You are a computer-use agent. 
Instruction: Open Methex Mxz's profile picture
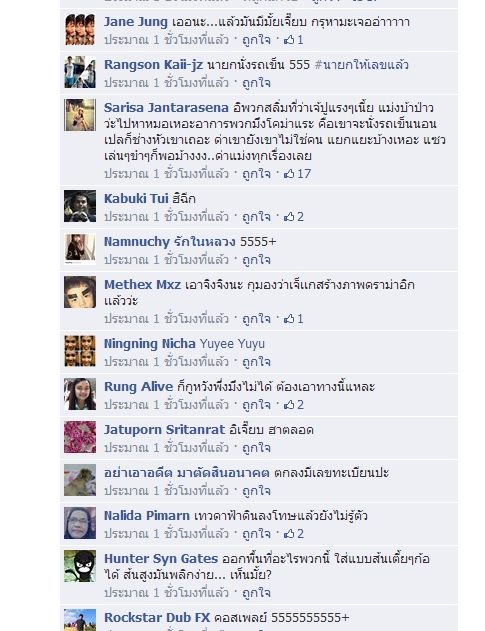(x=80, y=292)
